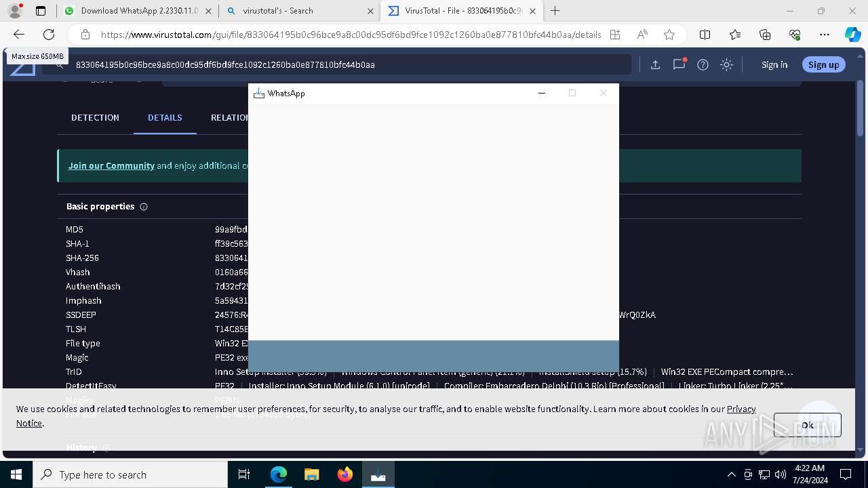Click the WhatsApp installer title icon

tap(258, 93)
